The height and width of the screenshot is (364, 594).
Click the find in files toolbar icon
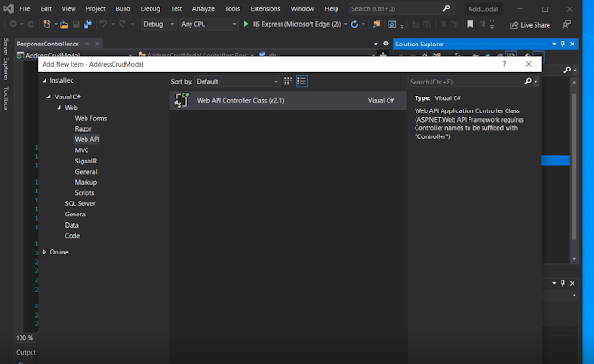point(376,24)
